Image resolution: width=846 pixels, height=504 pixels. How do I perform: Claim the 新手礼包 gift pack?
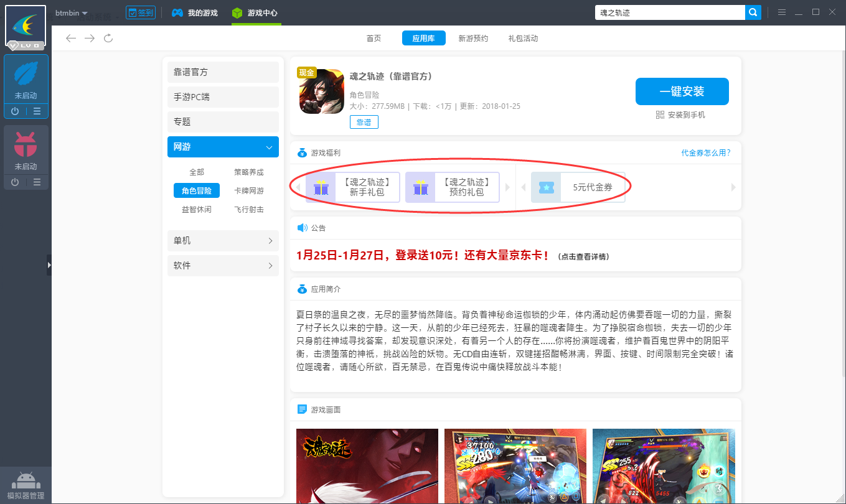point(352,187)
